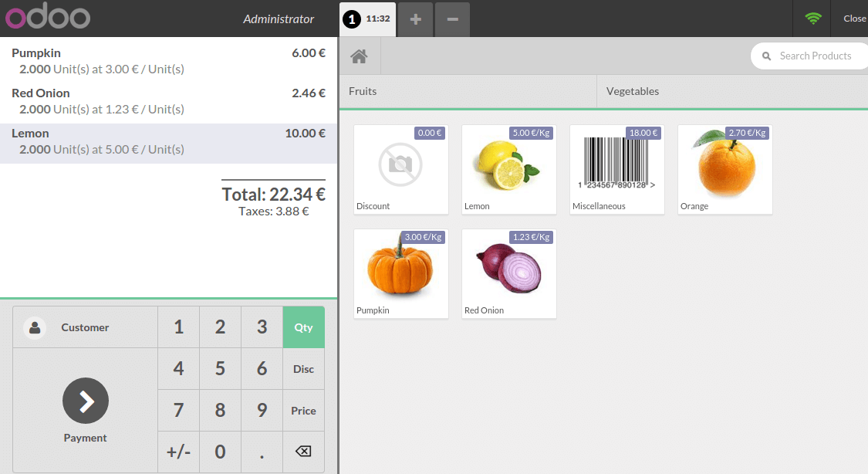Image resolution: width=868 pixels, height=474 pixels.
Task: Add Lemon product to the order
Action: pyautogui.click(x=508, y=169)
